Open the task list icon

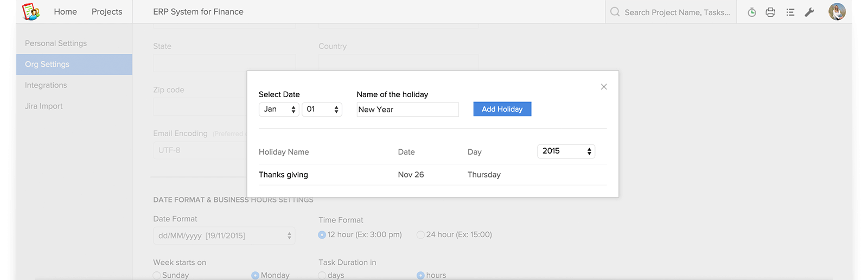(790, 12)
